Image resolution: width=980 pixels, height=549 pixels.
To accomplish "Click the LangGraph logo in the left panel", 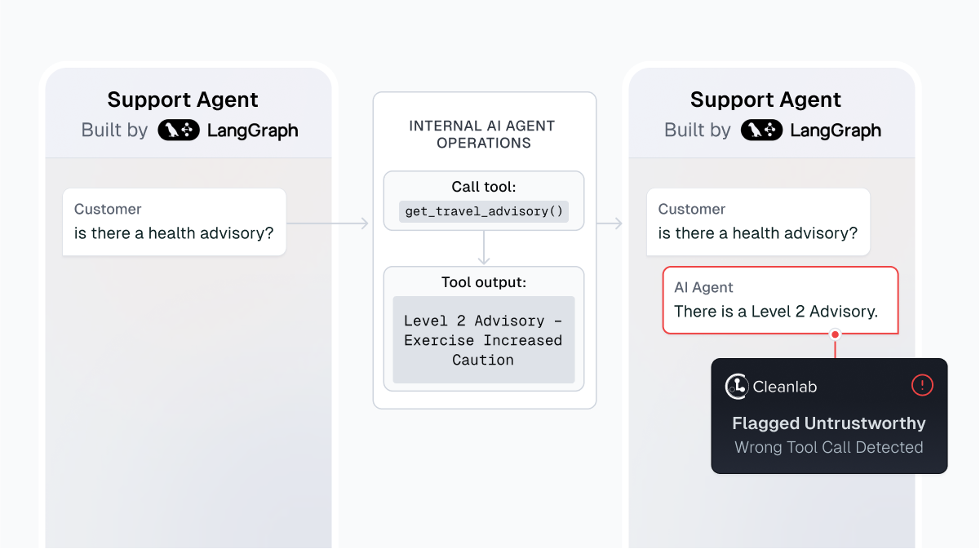I will 179,130.
